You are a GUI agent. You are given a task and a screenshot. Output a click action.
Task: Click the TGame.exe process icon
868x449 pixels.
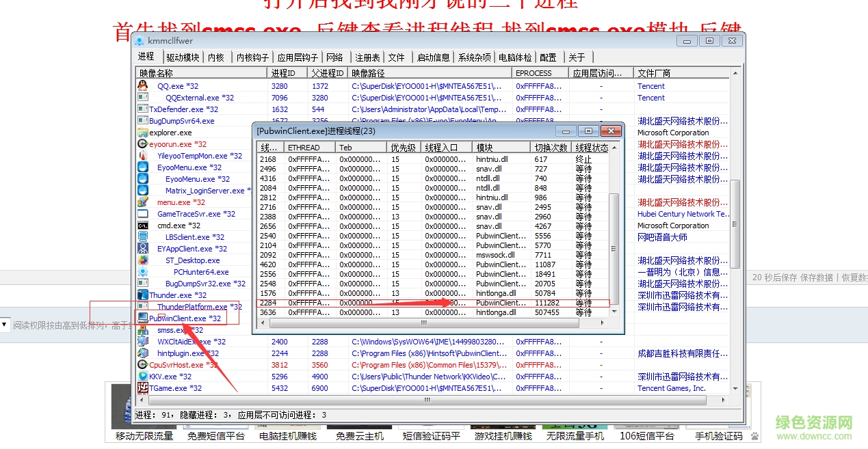click(143, 388)
